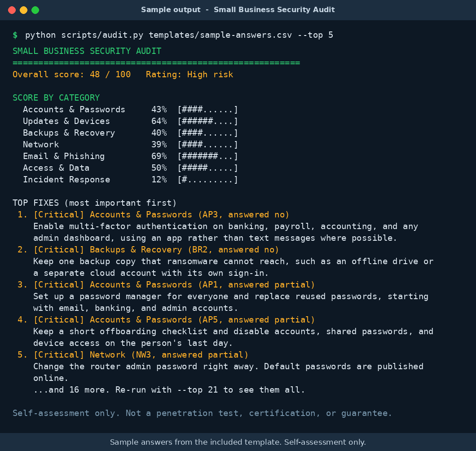The image size is (476, 451).
Task: Click the '43%' score value
Action: 159,109
